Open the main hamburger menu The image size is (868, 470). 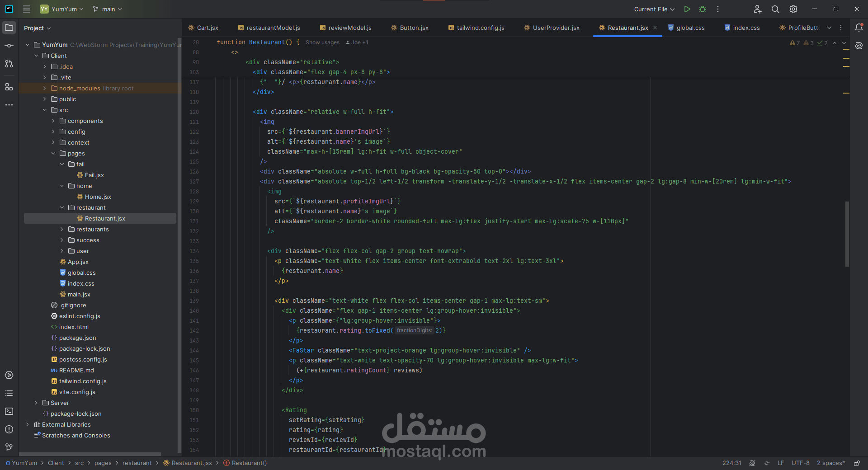pos(27,9)
